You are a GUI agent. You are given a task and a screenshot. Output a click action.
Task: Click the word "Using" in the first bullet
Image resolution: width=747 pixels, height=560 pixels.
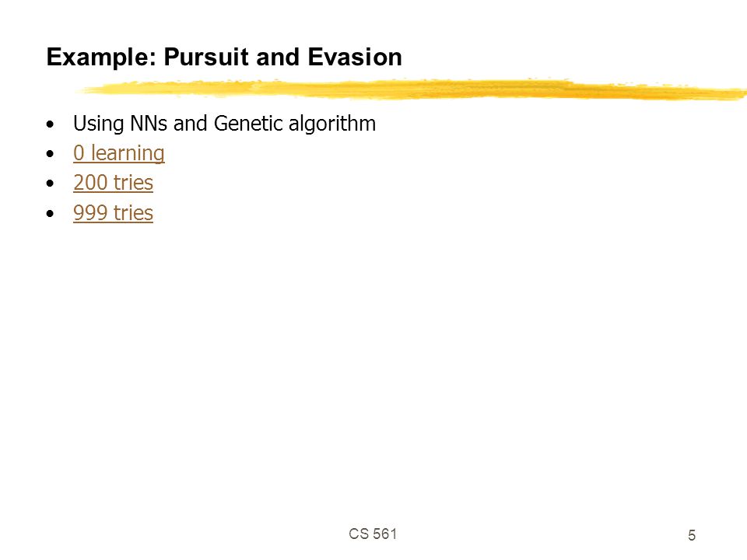point(99,124)
